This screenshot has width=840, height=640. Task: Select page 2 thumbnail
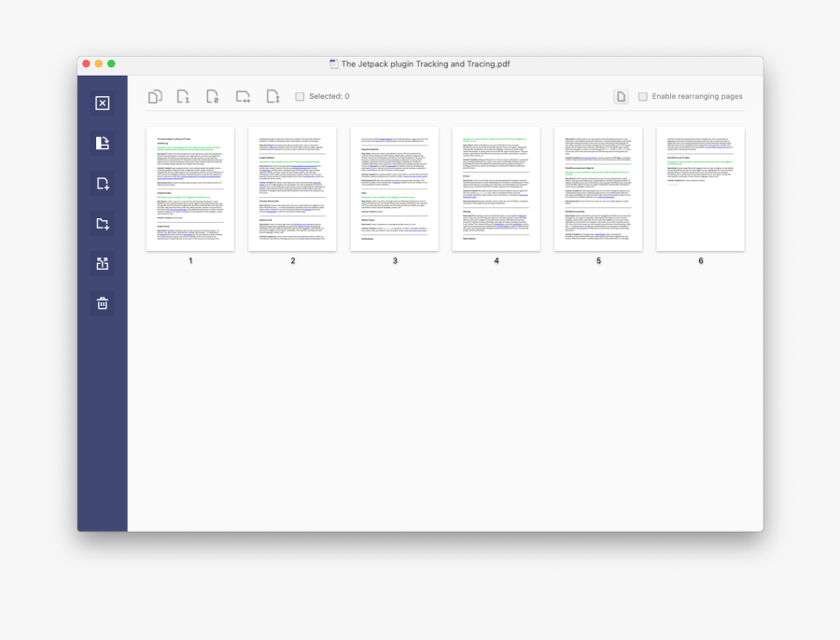[292, 188]
